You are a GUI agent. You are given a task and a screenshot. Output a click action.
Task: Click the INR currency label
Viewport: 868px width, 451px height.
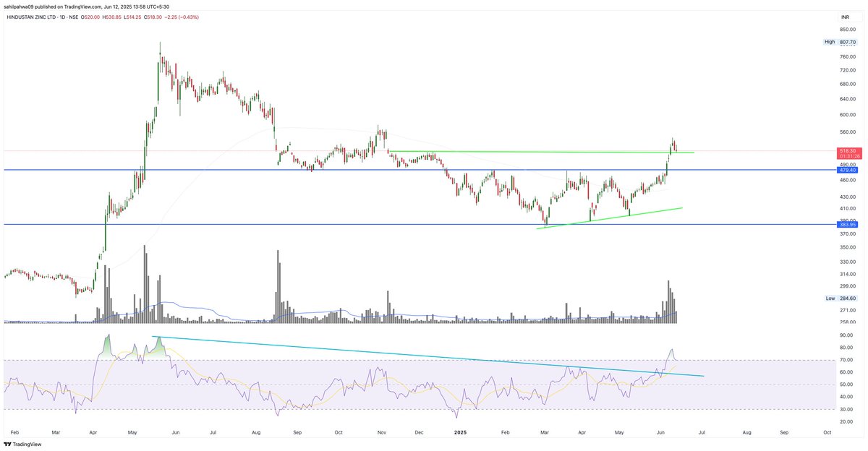click(845, 16)
